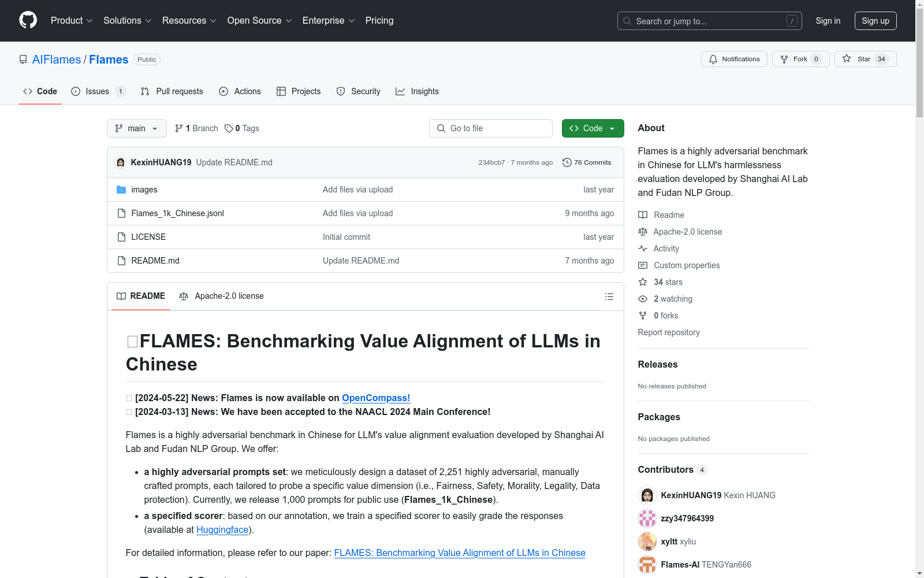Image resolution: width=924 pixels, height=578 pixels.
Task: Open Custom properties in About
Action: coord(679,265)
